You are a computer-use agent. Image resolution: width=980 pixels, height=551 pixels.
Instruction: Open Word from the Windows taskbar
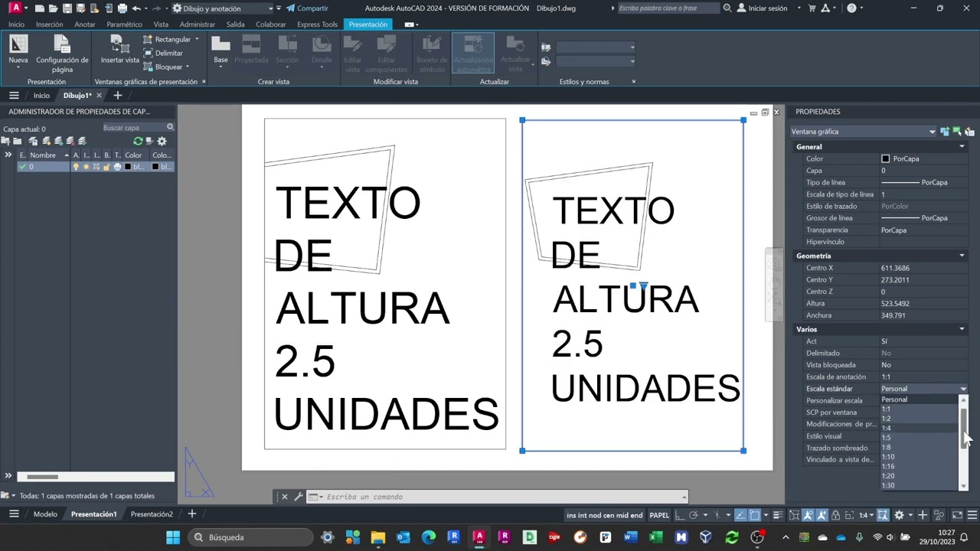(x=630, y=537)
